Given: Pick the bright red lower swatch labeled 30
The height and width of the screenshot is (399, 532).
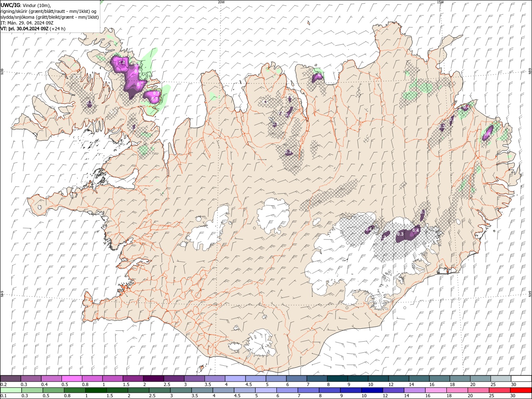Looking at the screenshot, I should pos(520,390).
